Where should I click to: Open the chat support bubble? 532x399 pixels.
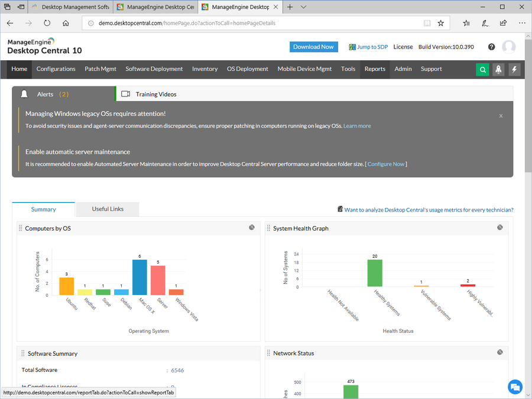click(x=515, y=387)
